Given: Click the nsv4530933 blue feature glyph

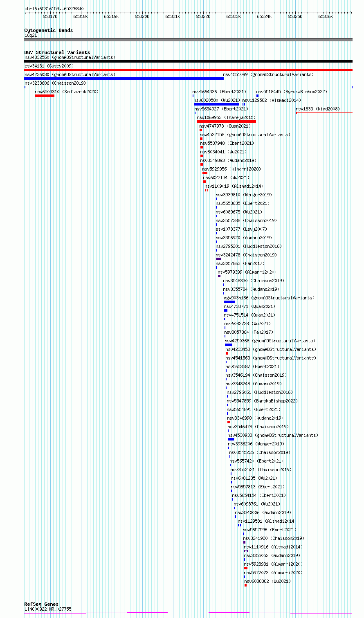Looking at the screenshot, I should tap(231, 439).
